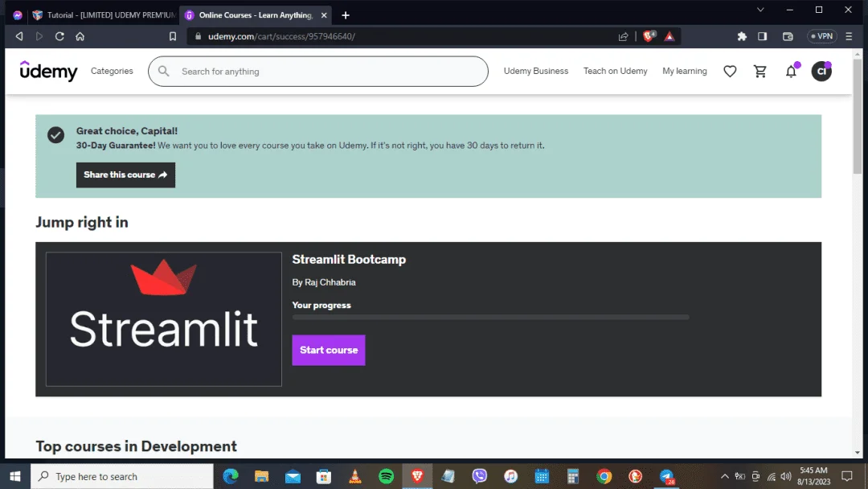Open the notifications bell icon
The image size is (868, 489).
(791, 72)
